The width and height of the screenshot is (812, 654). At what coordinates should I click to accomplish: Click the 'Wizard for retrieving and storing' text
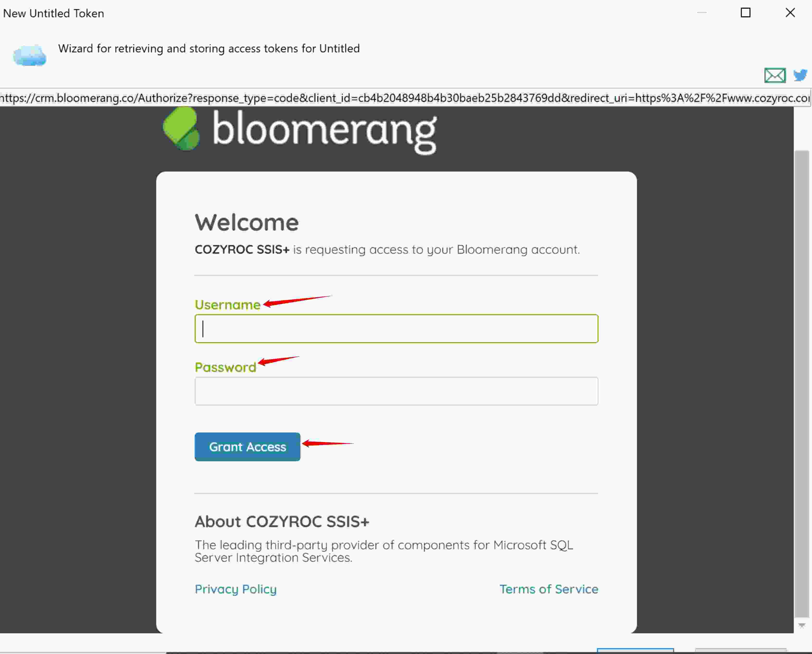[x=209, y=49]
